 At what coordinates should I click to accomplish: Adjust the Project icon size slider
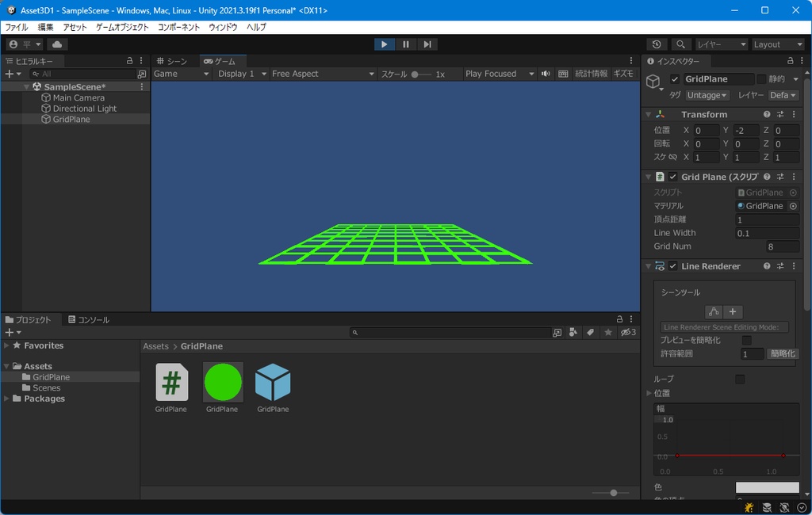click(611, 493)
